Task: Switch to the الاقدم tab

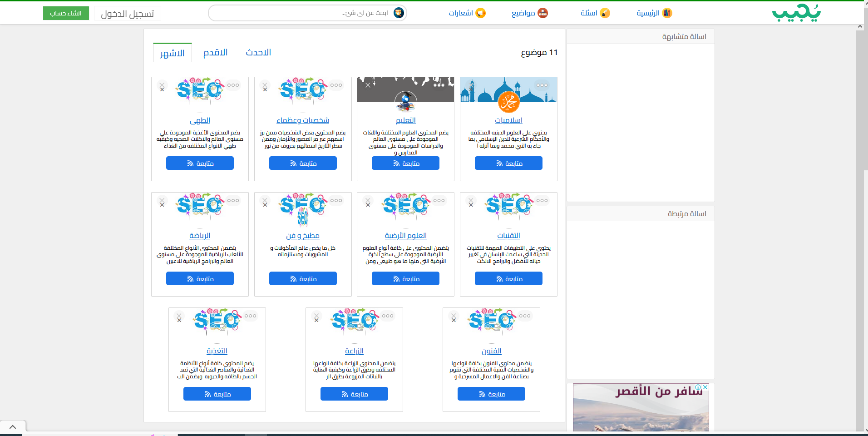Action: tap(215, 53)
